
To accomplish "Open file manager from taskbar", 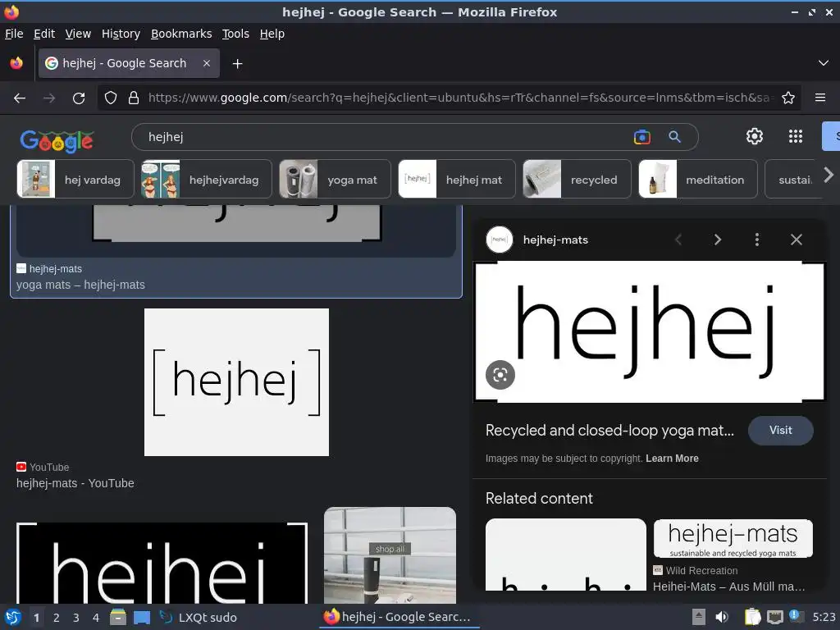I will click(118, 617).
